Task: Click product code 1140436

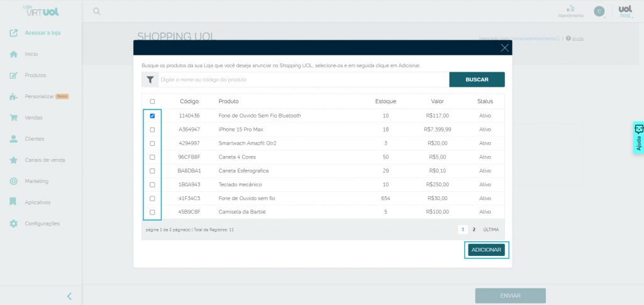Action: [x=189, y=116]
